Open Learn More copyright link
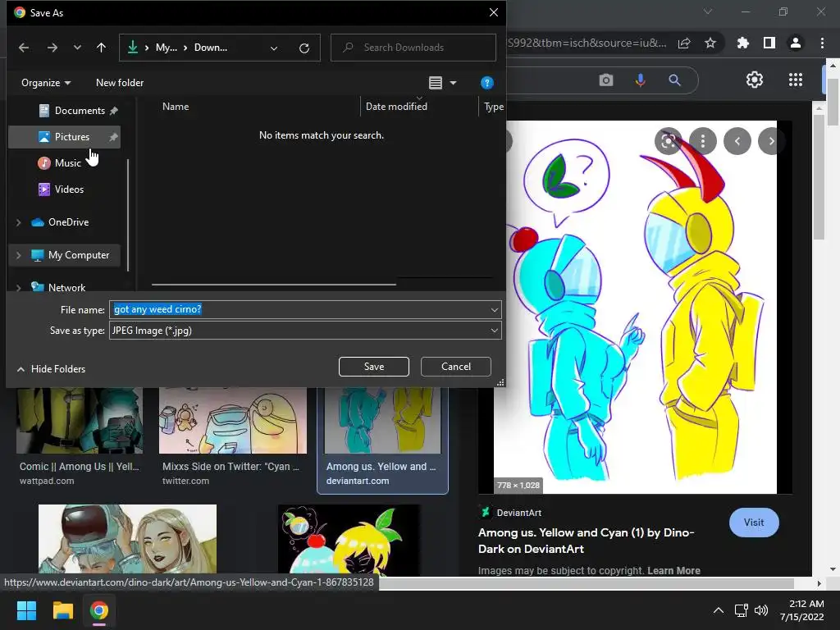Screen dimensions: 840x630 coord(673,571)
